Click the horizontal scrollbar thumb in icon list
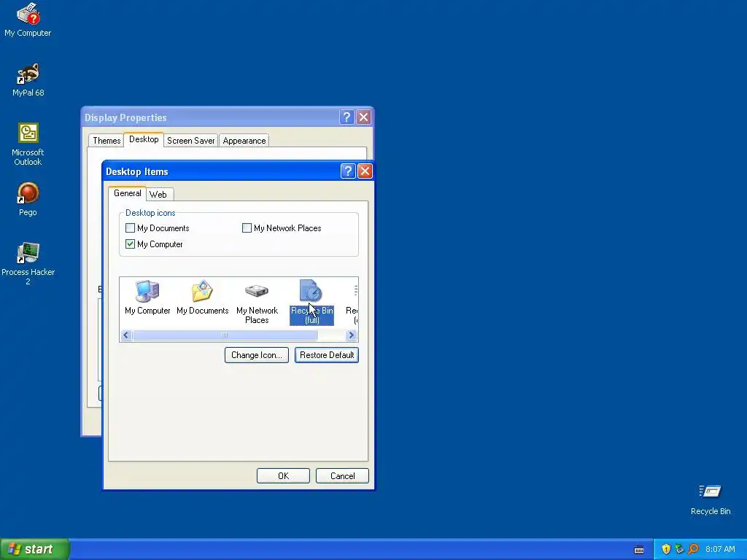 pyautogui.click(x=225, y=335)
